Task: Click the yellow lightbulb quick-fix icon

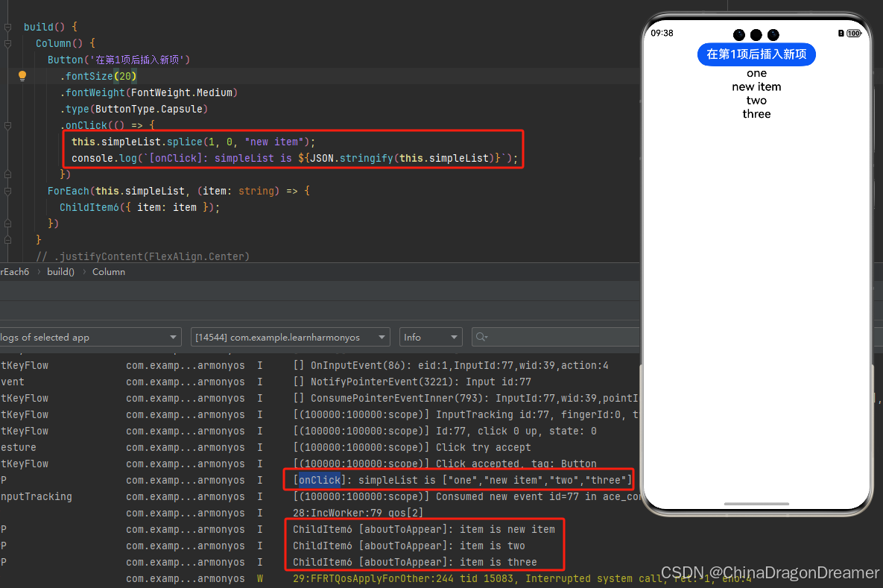Action: tap(22, 76)
